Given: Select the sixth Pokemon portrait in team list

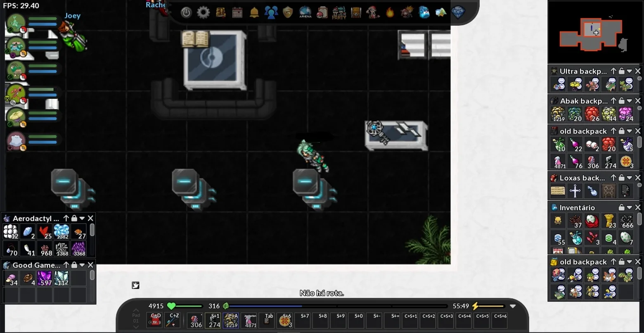Looking at the screenshot, I should 16,141.
